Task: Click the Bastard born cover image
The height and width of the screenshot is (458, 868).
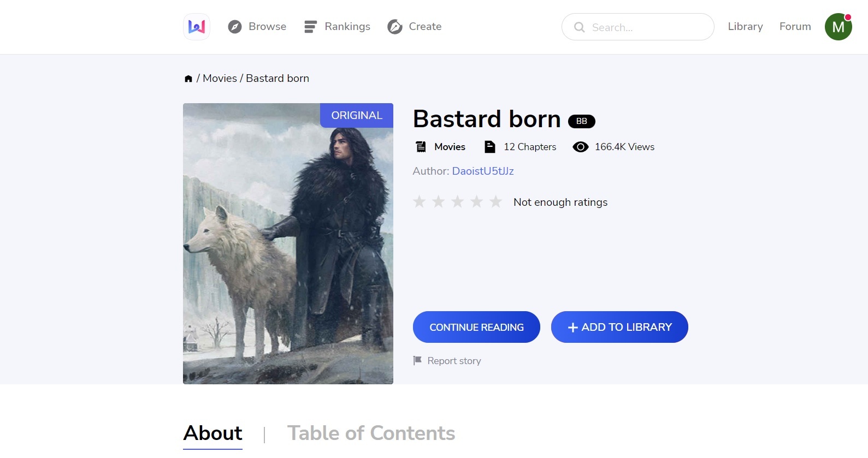Action: (x=288, y=243)
